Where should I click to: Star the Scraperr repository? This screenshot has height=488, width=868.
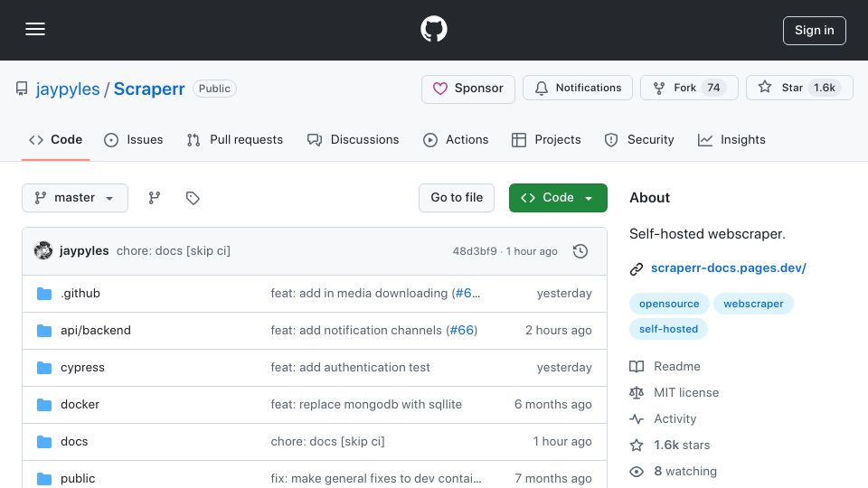click(799, 88)
